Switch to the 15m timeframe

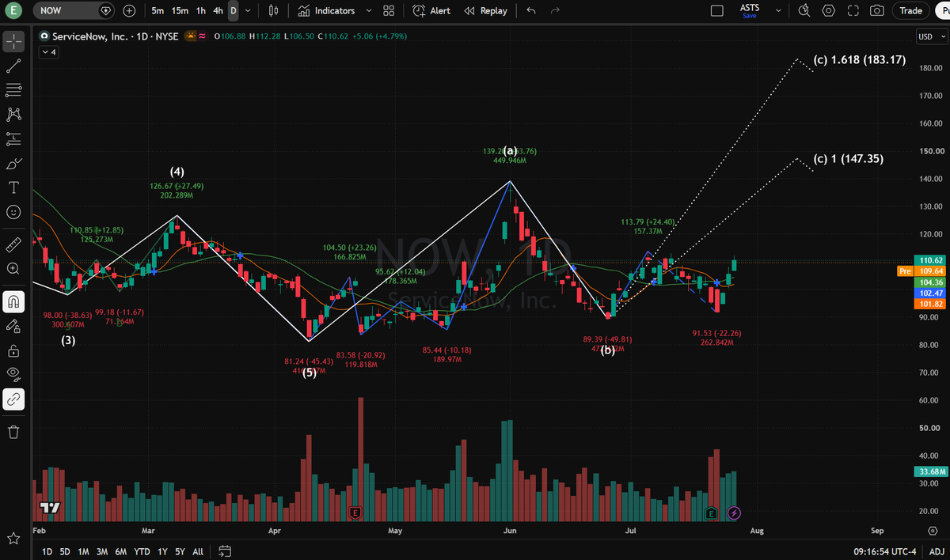pyautogui.click(x=180, y=11)
